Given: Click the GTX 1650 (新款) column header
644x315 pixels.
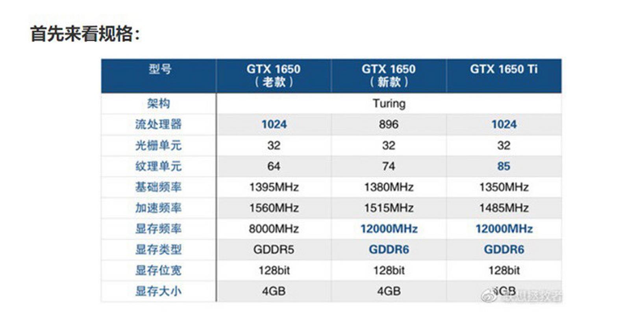Looking at the screenshot, I should (x=389, y=75).
